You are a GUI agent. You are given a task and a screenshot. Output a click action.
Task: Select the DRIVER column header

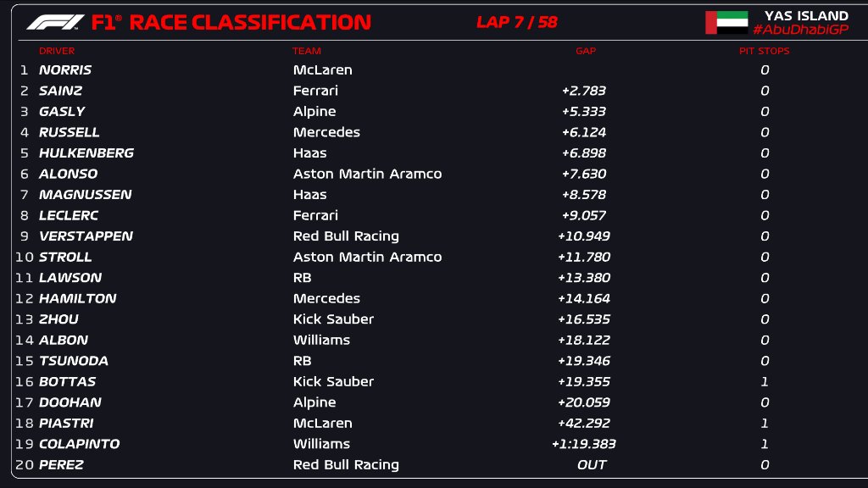point(57,51)
